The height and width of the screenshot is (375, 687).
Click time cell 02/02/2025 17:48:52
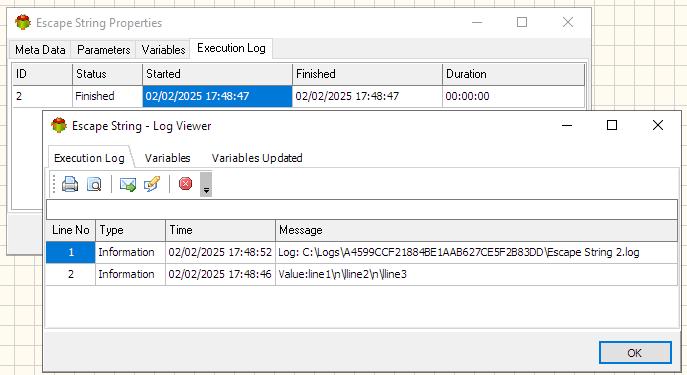pos(220,252)
